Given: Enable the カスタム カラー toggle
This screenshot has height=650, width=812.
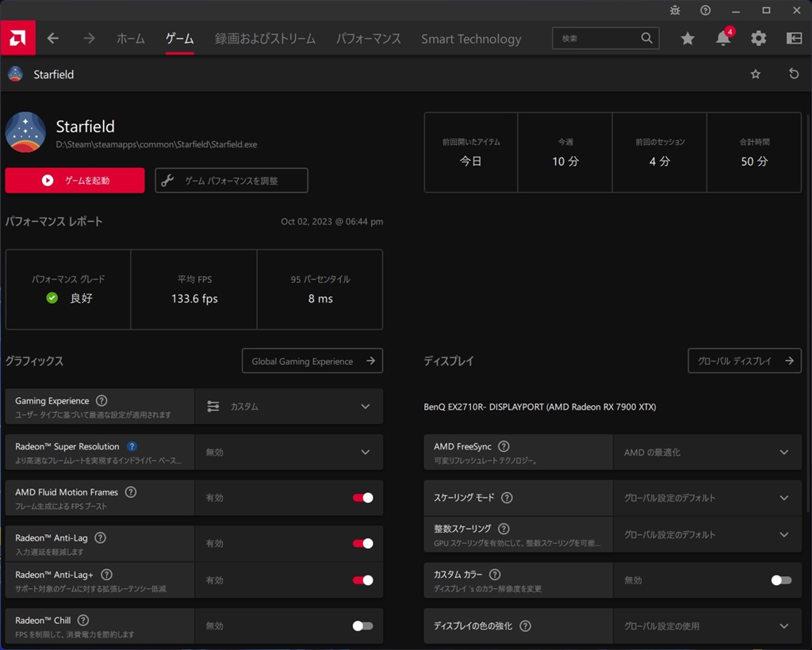Looking at the screenshot, I should (781, 580).
